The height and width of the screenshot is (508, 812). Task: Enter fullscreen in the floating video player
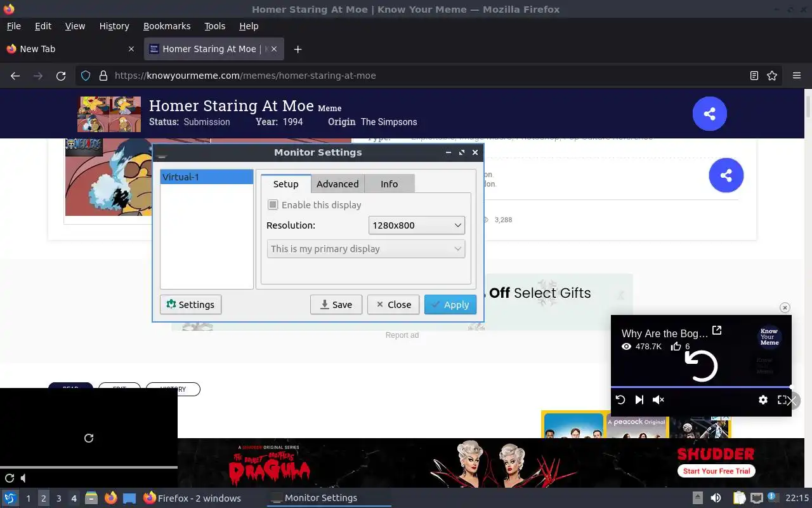tap(782, 399)
